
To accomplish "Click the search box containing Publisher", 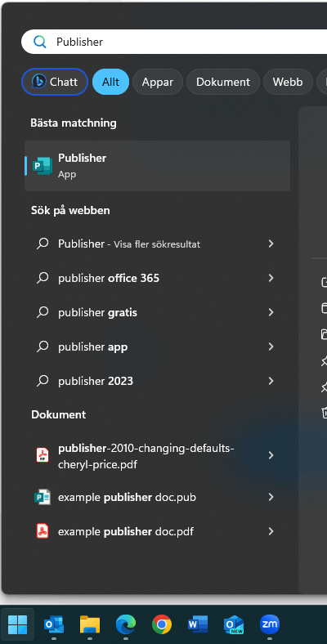I will point(174,42).
